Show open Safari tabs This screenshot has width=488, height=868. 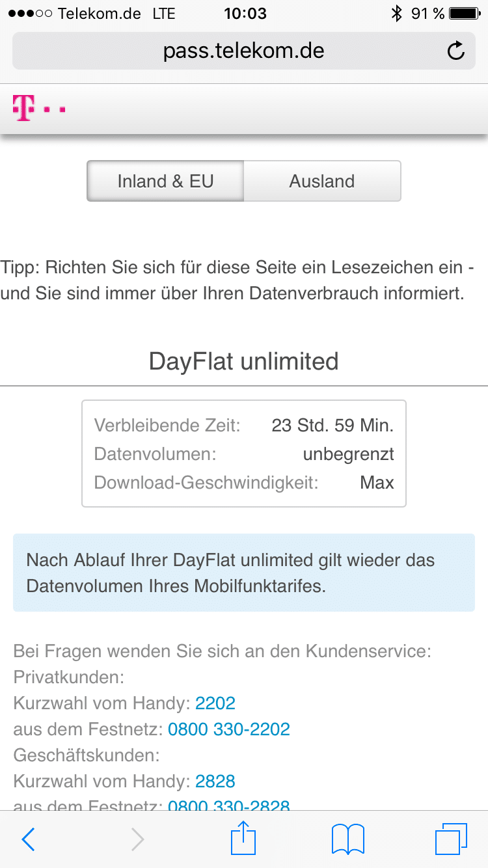coord(451,839)
